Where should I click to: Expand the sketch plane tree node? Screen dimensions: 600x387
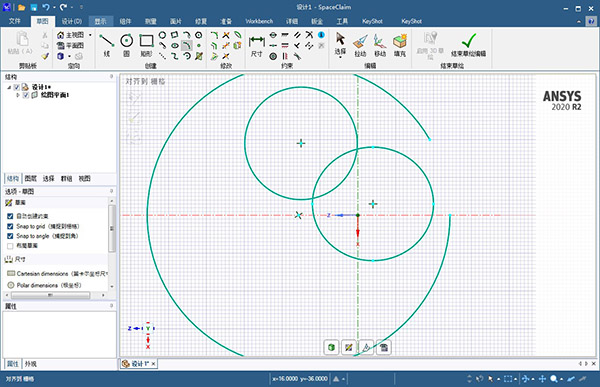[x=18, y=95]
